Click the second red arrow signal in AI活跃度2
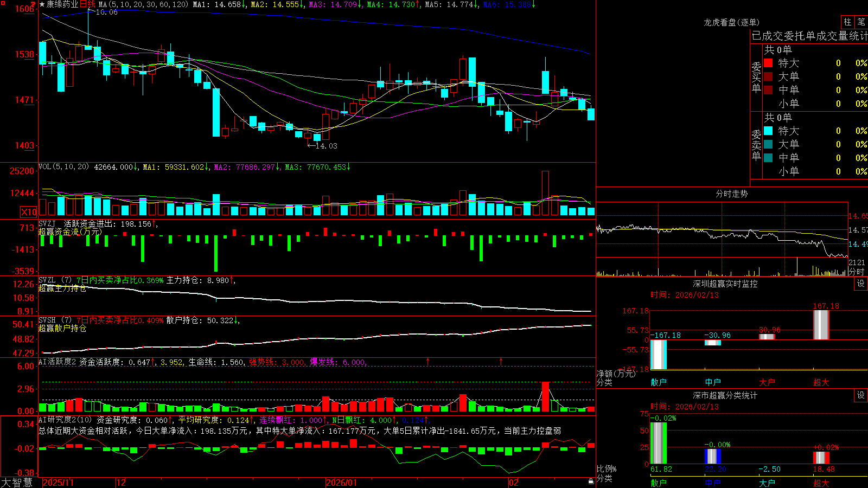 click(x=501, y=361)
